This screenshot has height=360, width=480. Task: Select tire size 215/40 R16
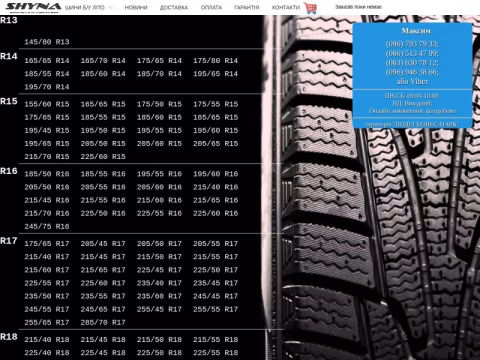pos(216,187)
